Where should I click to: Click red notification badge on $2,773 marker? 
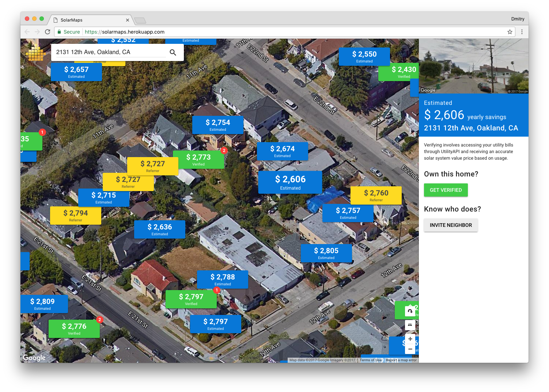tap(224, 150)
